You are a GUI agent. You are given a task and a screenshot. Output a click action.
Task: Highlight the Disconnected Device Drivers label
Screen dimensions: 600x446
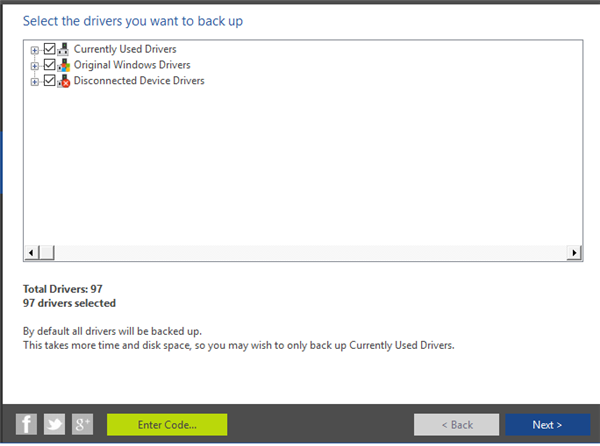pyautogui.click(x=139, y=81)
